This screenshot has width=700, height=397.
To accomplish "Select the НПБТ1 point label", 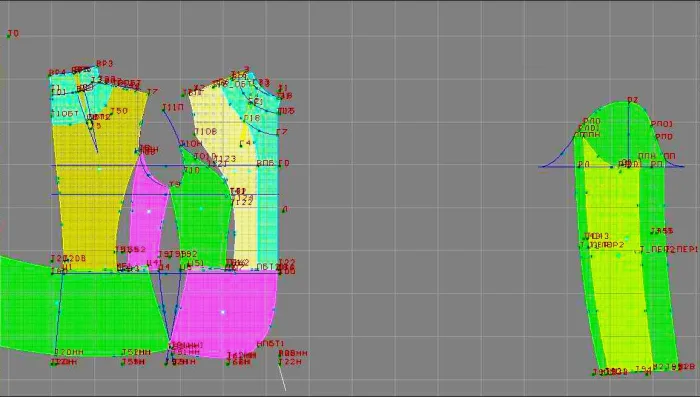I will [271, 343].
